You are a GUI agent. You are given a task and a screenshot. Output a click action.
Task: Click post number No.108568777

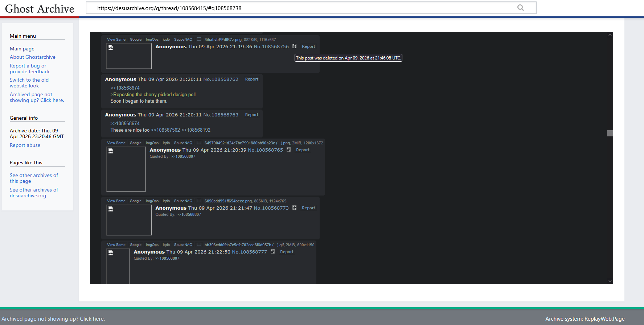pyautogui.click(x=250, y=252)
